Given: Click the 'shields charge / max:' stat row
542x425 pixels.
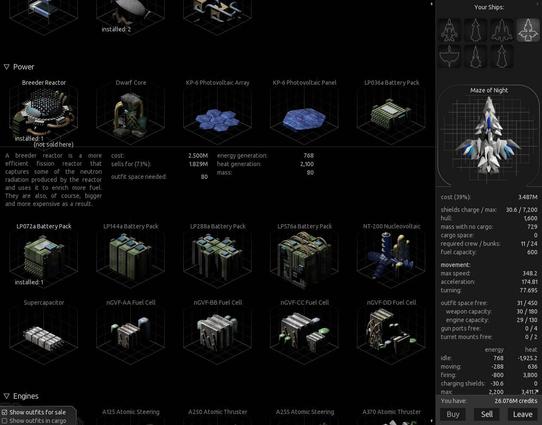Looking at the screenshot, I should pos(489,210).
